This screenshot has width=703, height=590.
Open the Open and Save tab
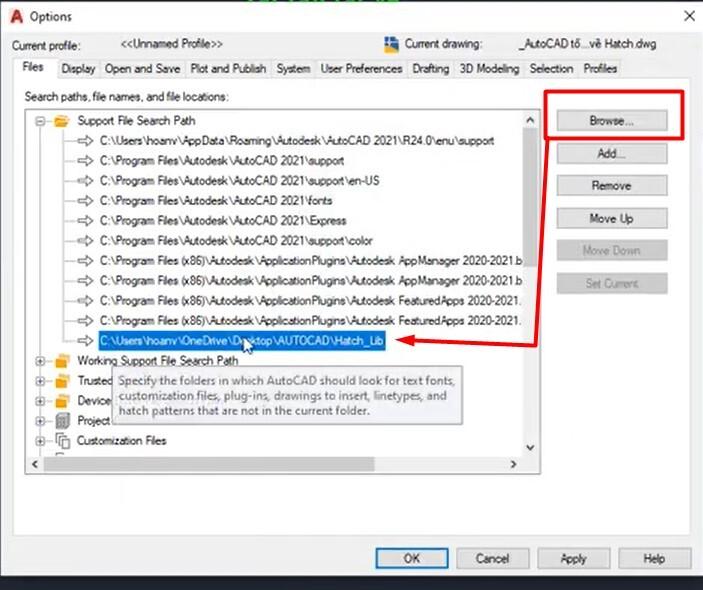coord(142,69)
